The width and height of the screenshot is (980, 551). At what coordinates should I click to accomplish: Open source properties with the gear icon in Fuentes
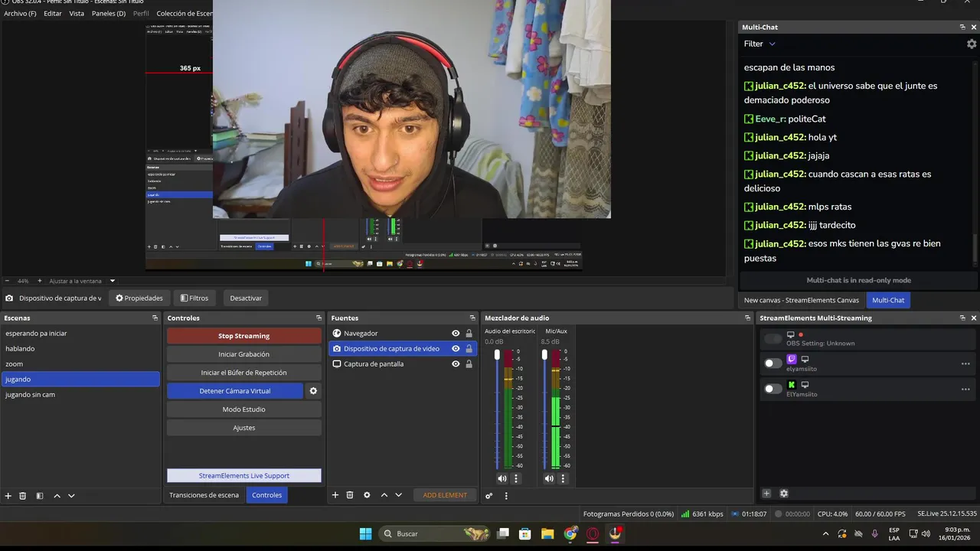pyautogui.click(x=367, y=495)
